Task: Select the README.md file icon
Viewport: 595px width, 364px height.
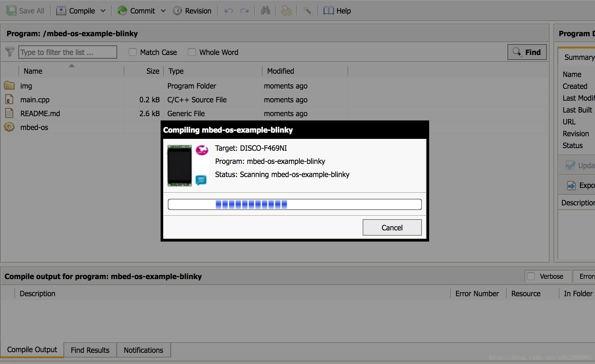Action: 9,113
